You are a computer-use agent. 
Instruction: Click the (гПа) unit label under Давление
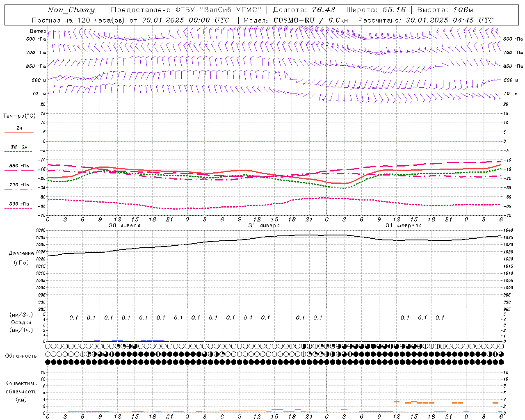21,262
